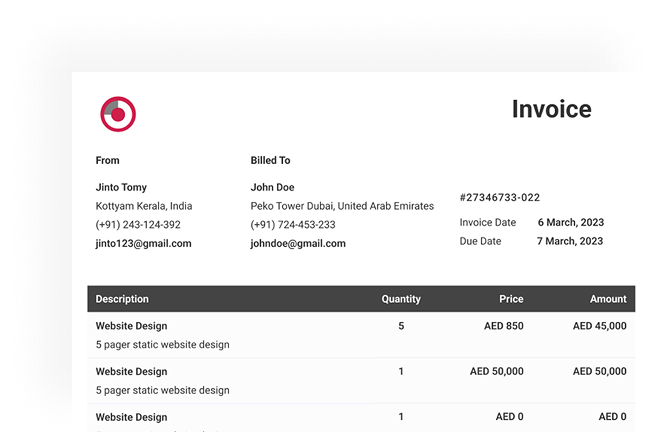The width and height of the screenshot is (658, 440).
Task: Click invoice number #27346733-022
Action: (x=499, y=198)
